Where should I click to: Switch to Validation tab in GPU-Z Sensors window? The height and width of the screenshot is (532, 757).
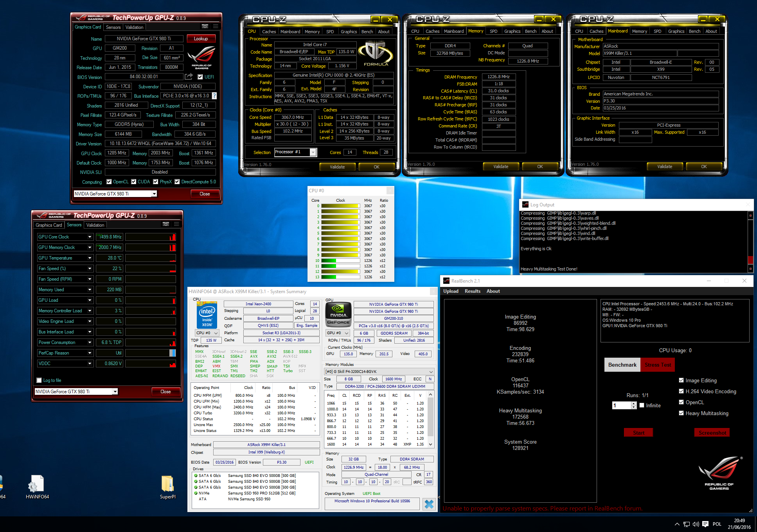(95, 225)
